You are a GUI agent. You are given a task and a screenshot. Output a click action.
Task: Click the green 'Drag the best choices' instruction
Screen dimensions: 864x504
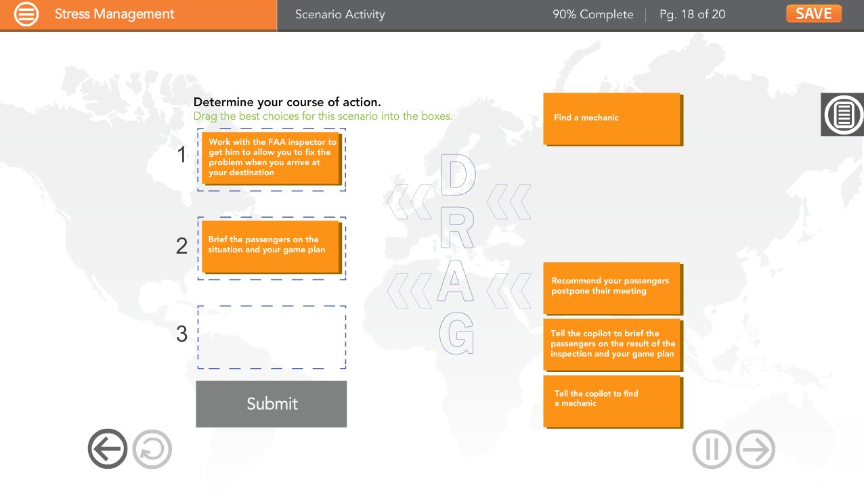coord(323,116)
